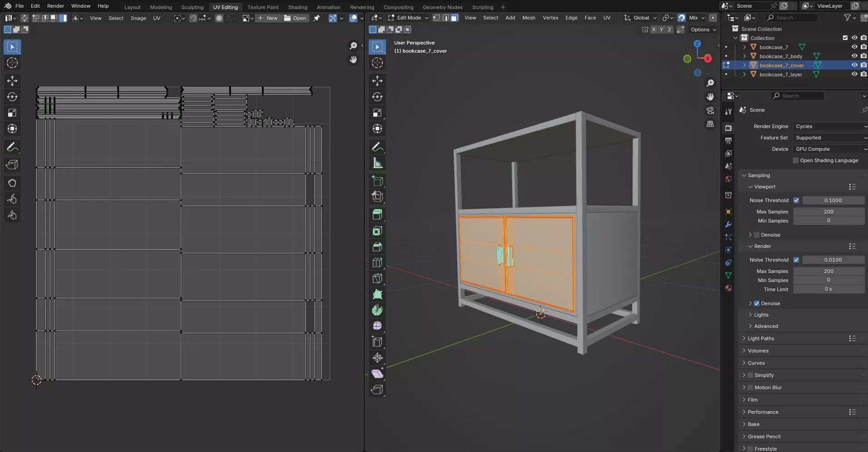Toggle Render Noise Threshold checkbox
Screen dimensions: 868x452
point(796,260)
